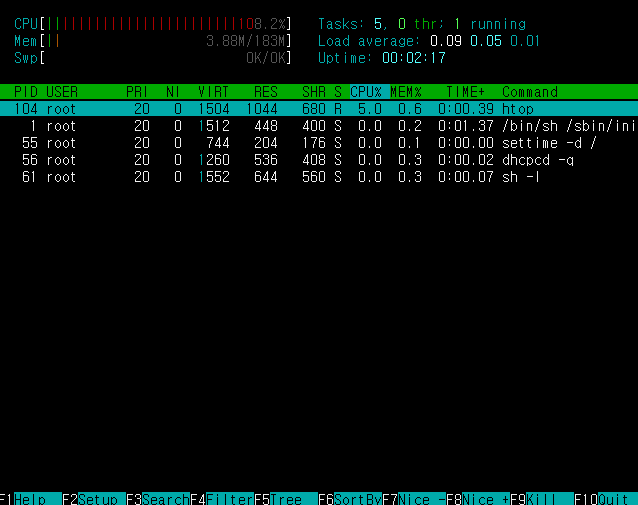Screen dimensions: 638x505
Task: Click the Mem usage meter bar
Action: 153,41
